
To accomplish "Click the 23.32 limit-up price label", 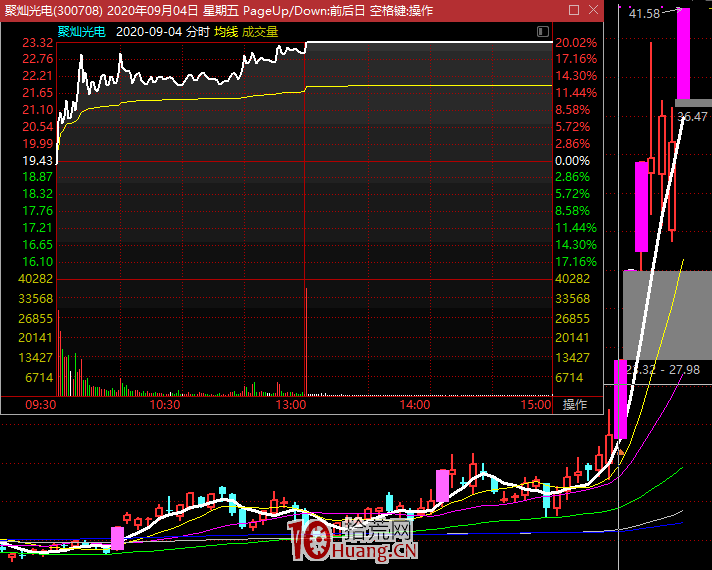I will [x=37, y=43].
